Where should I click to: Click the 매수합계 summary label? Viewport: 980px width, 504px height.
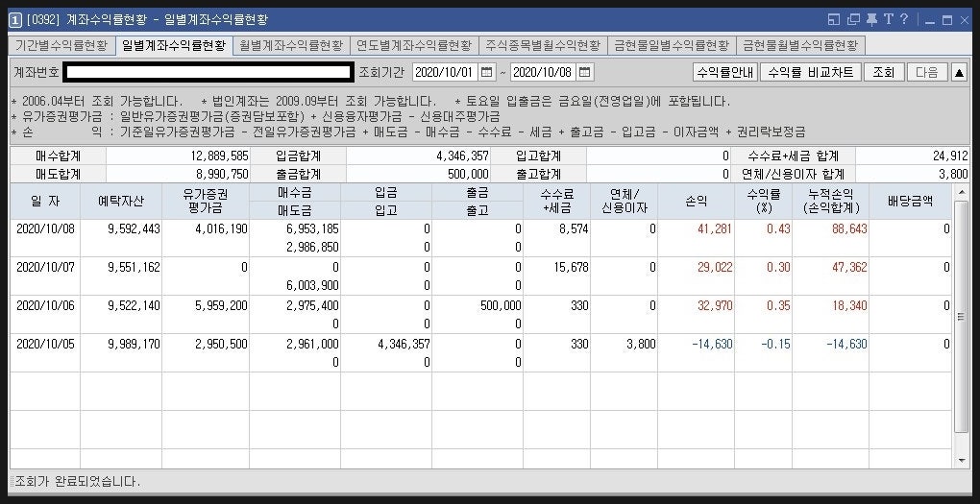[x=58, y=156]
